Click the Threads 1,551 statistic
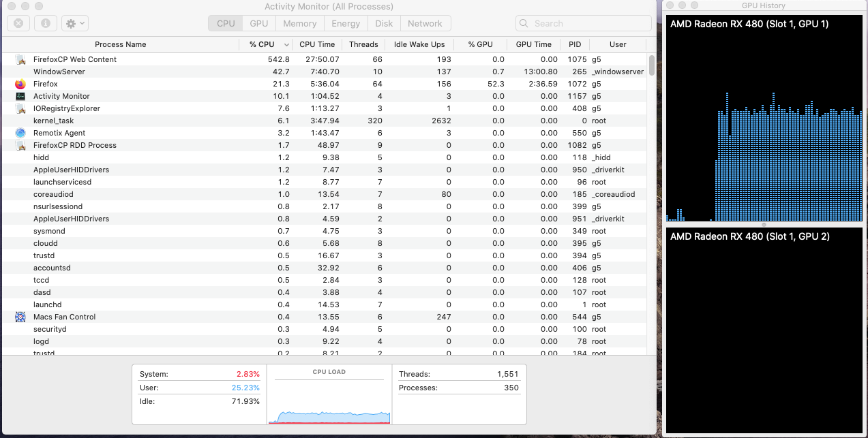The image size is (868, 438). click(x=458, y=374)
